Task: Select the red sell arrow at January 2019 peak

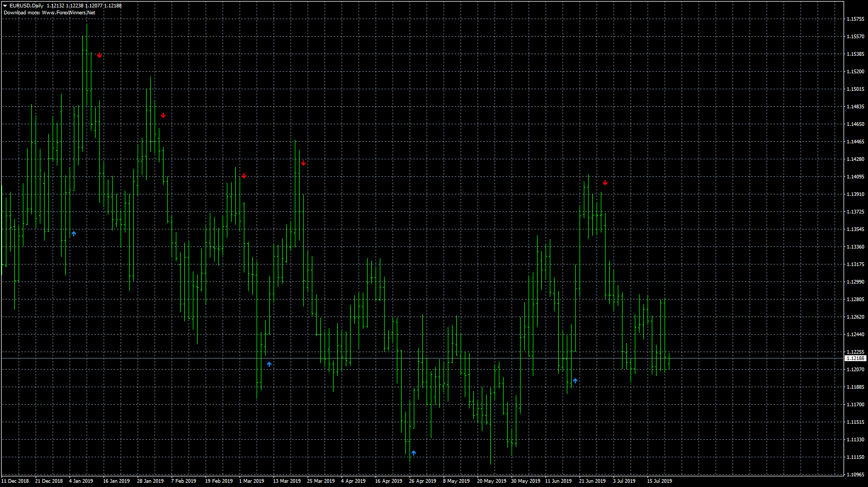Action: coord(99,55)
